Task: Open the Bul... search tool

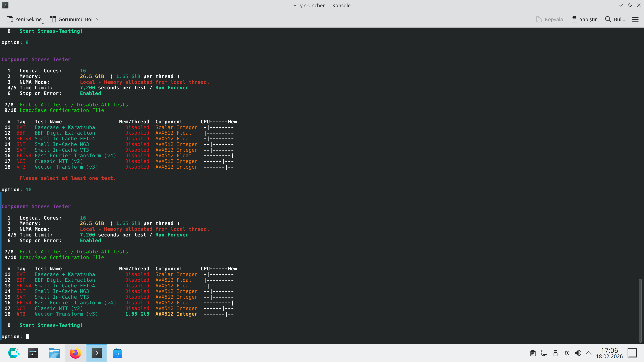Action: click(615, 19)
